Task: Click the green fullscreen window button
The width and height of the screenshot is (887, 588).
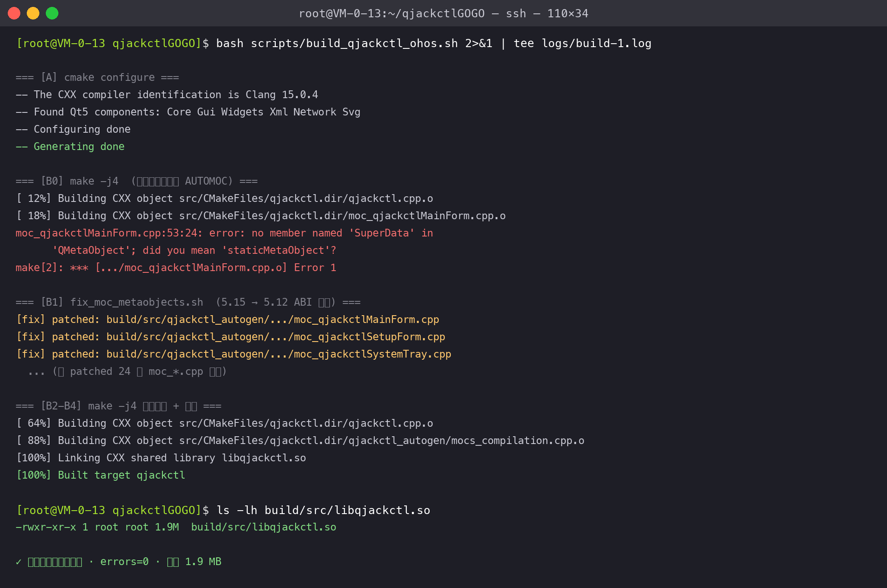Action: [x=52, y=13]
